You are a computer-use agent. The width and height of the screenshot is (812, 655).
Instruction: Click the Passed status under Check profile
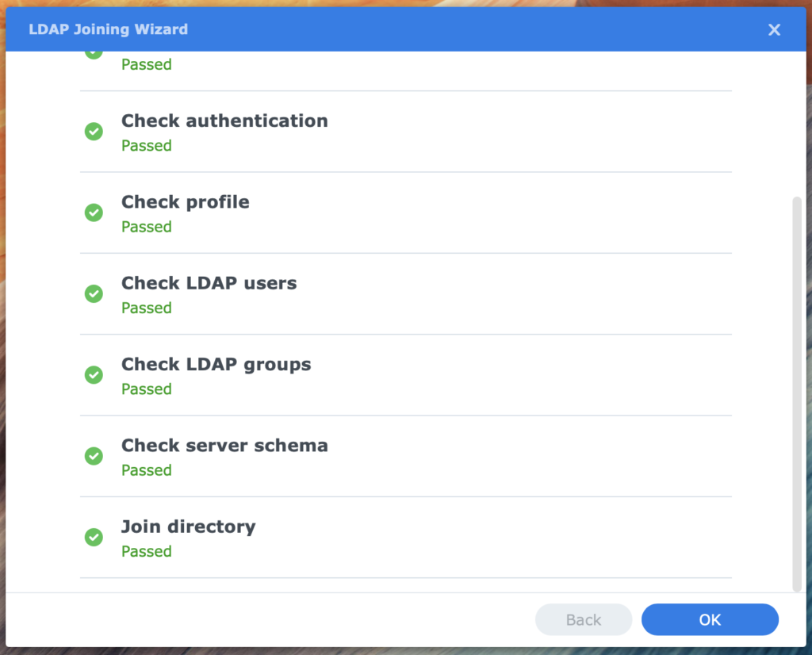(x=146, y=227)
